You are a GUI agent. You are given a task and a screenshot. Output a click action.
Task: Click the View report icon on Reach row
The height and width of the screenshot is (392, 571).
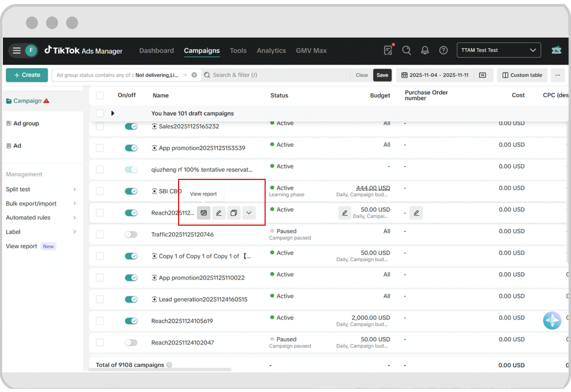tap(203, 213)
